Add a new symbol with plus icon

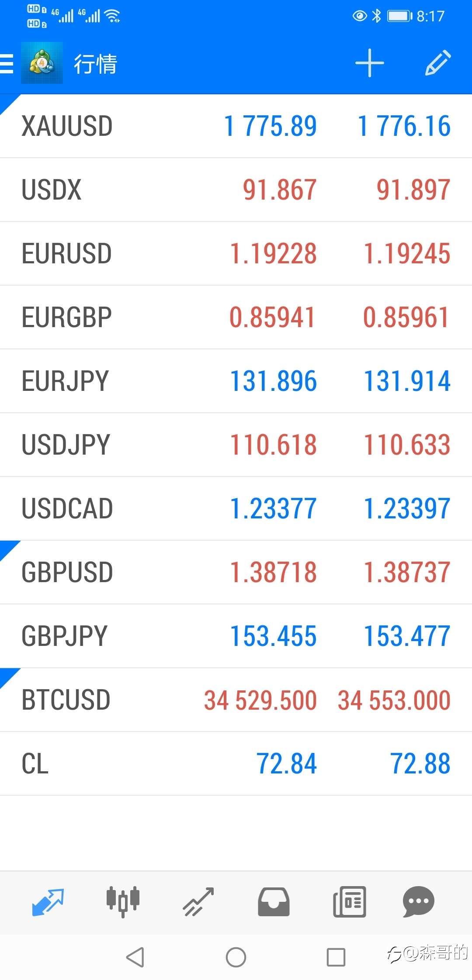(x=370, y=63)
